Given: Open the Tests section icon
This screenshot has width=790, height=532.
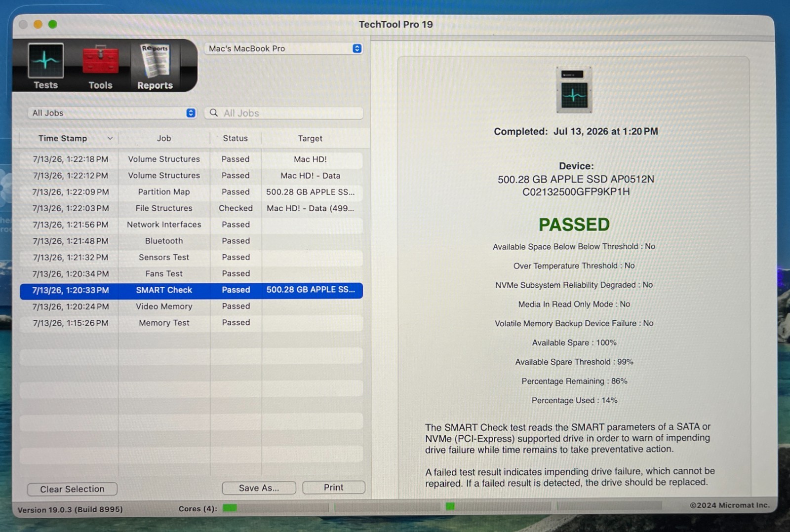Looking at the screenshot, I should click(x=45, y=61).
